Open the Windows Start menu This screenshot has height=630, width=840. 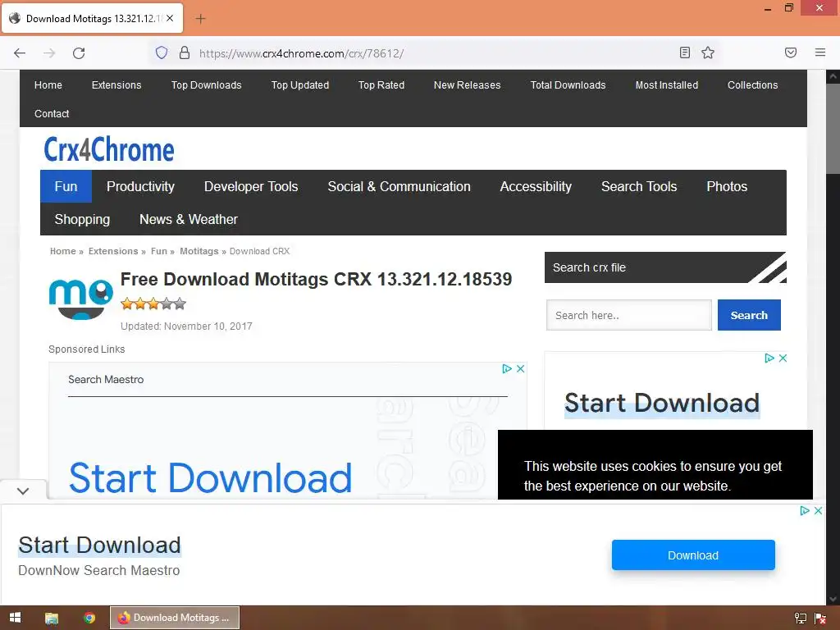click(x=15, y=618)
